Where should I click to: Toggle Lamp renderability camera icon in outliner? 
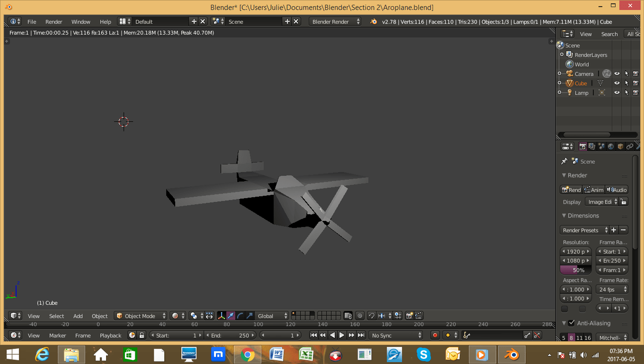636,93
